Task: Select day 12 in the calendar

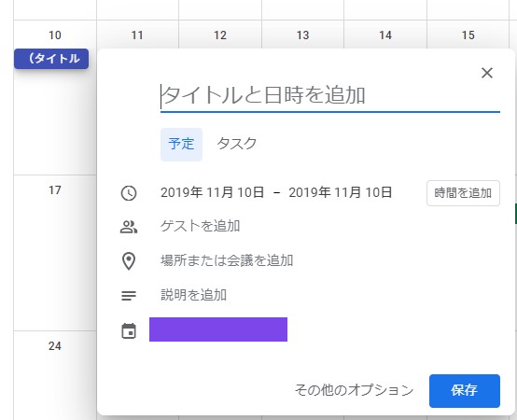Action: point(220,35)
